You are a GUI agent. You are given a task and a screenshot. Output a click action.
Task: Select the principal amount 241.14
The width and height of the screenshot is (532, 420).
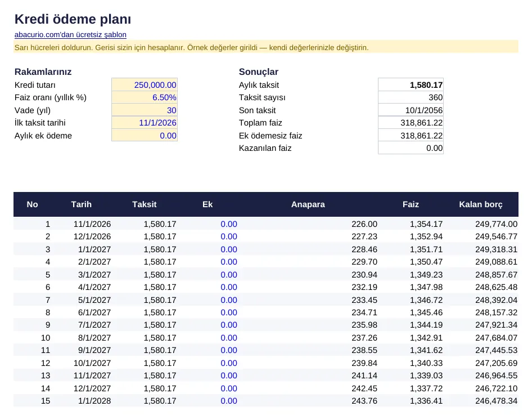(x=364, y=376)
